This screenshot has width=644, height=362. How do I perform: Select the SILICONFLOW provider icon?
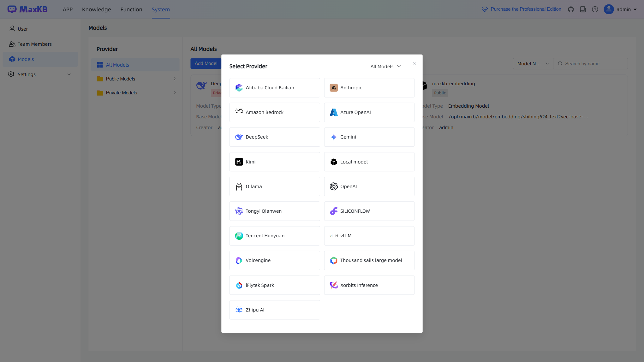333,211
